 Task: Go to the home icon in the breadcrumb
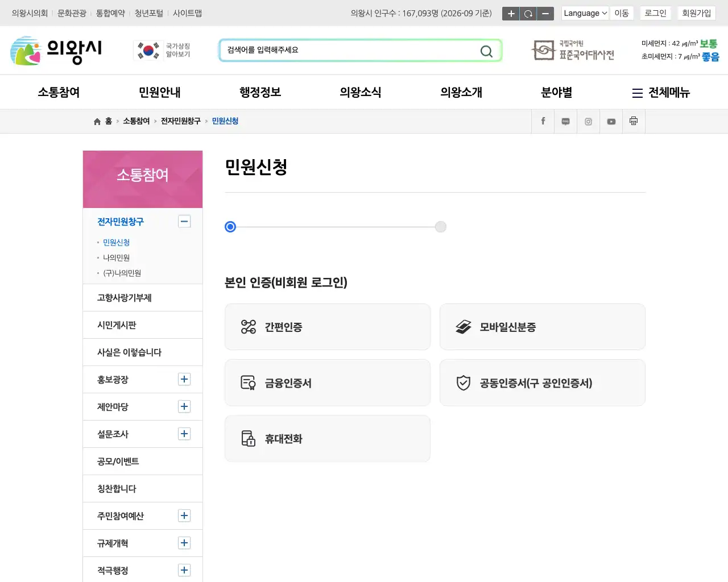97,122
